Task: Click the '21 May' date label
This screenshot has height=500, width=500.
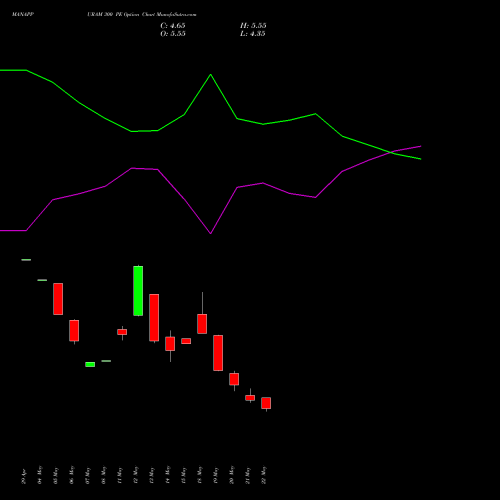Action: 248,475
